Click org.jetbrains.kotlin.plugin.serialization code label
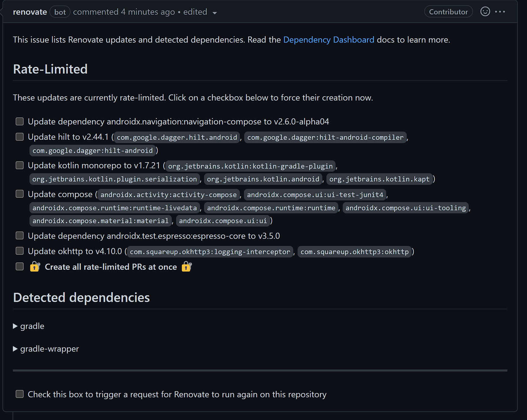Image resolution: width=527 pixels, height=420 pixels. 115,179
